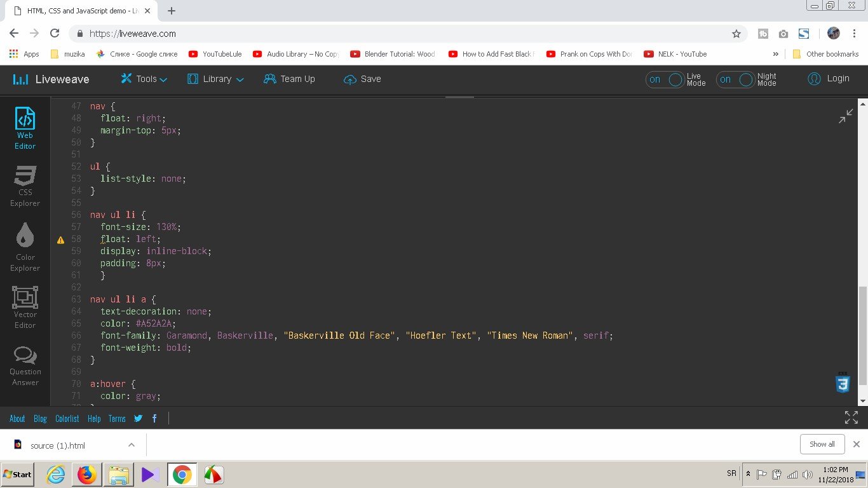
Task: Open Liveweave Twitter page icon
Action: coord(139,418)
